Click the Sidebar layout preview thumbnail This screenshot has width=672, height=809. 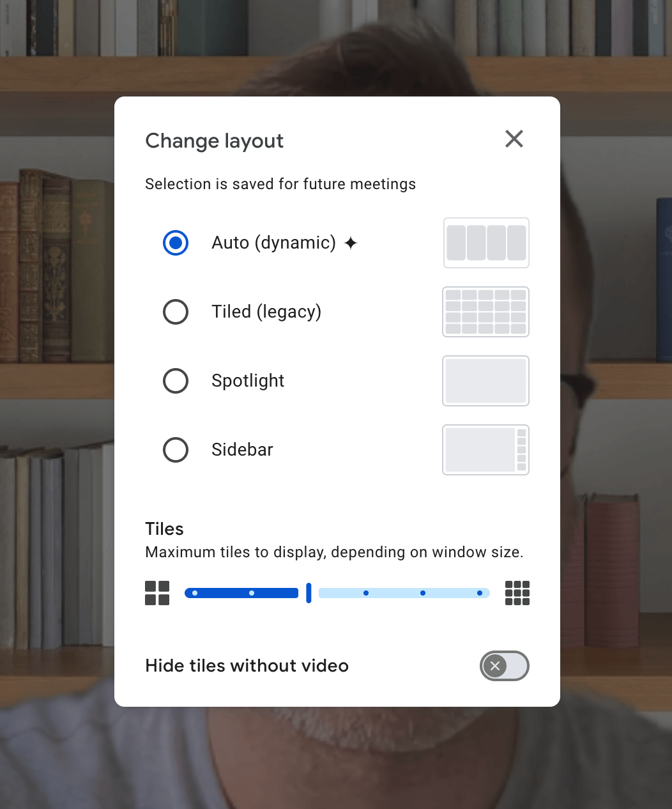click(485, 450)
